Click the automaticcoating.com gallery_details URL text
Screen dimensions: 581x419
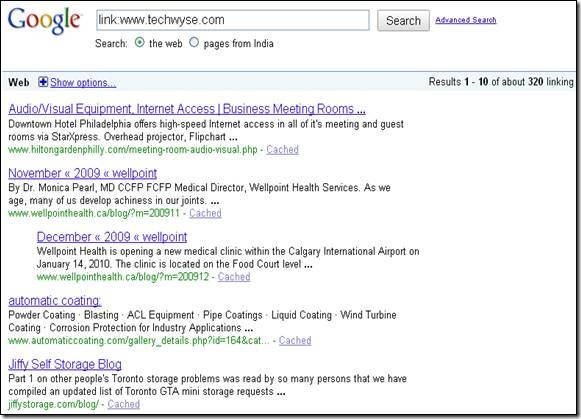[139, 340]
